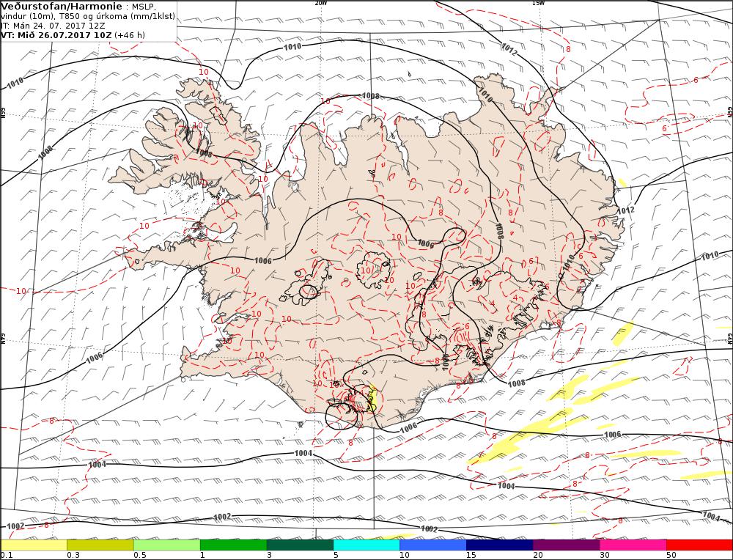Click the yellow 0.1 mm legend swatch
The width and height of the screenshot is (733, 560).
(x=34, y=545)
